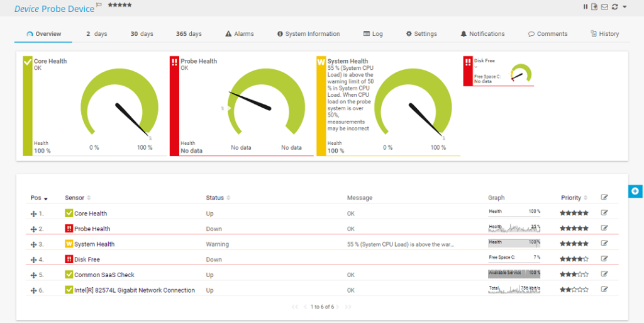Image resolution: width=644 pixels, height=323 pixels.
Task: Click the refresh/scan now icon
Action: click(x=614, y=7)
